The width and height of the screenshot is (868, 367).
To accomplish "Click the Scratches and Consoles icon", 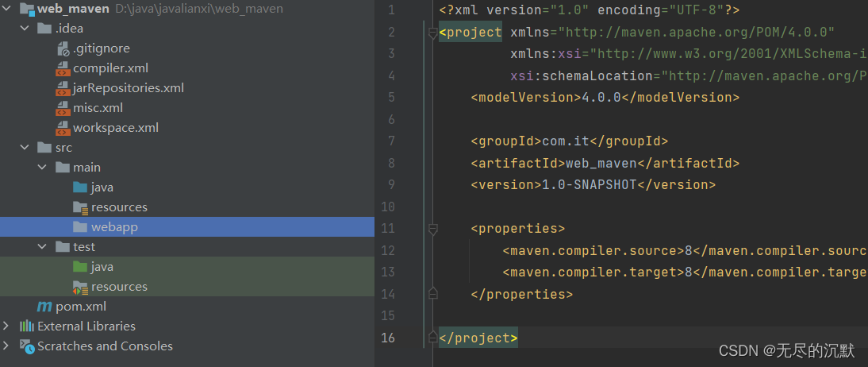I will click(26, 346).
